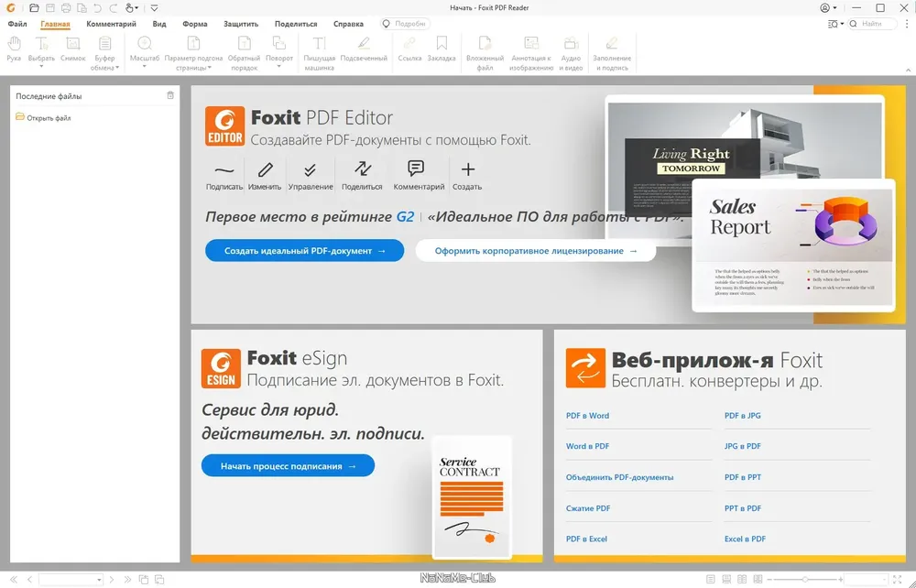Open the Excel в PDF link

[x=745, y=539]
